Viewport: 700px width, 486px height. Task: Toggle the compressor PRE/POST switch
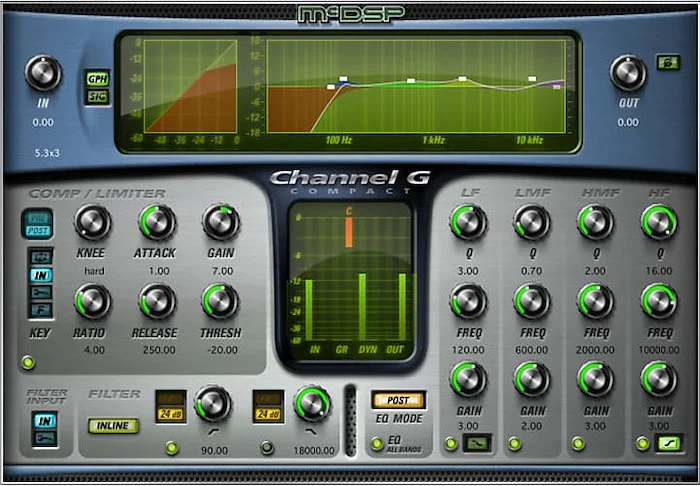click(38, 224)
